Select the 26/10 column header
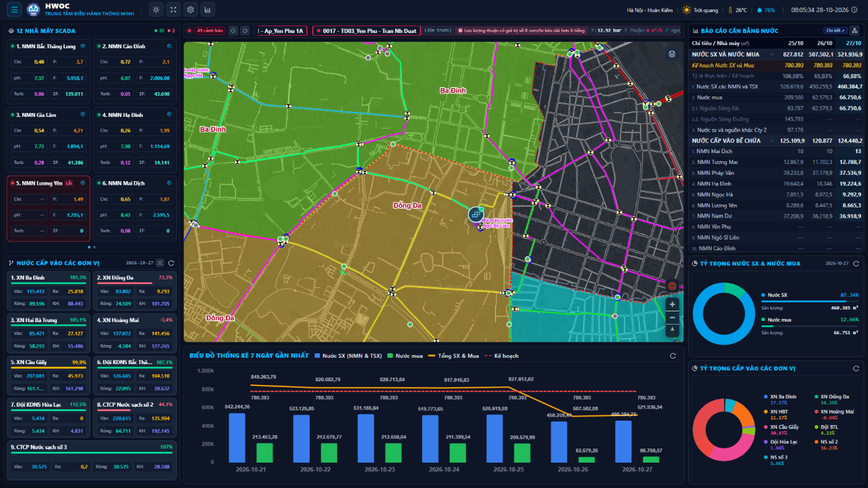This screenshot has height=488, width=868. (x=825, y=43)
